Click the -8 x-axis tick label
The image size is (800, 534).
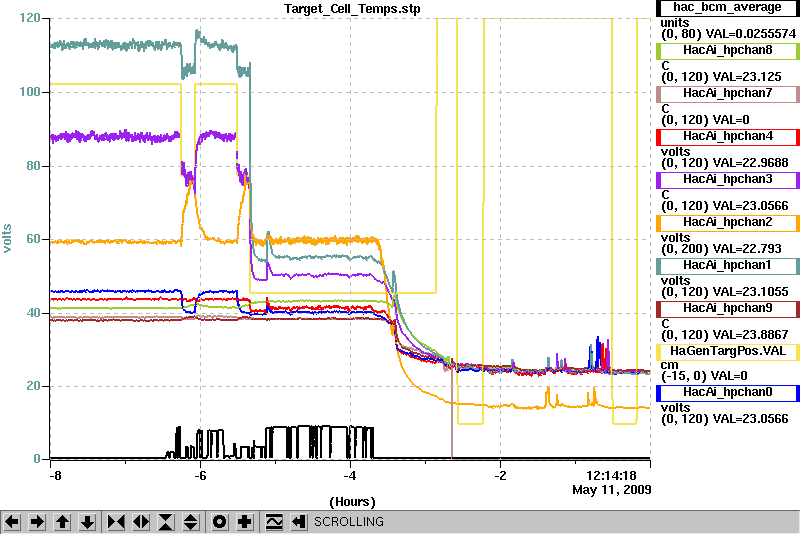55,476
